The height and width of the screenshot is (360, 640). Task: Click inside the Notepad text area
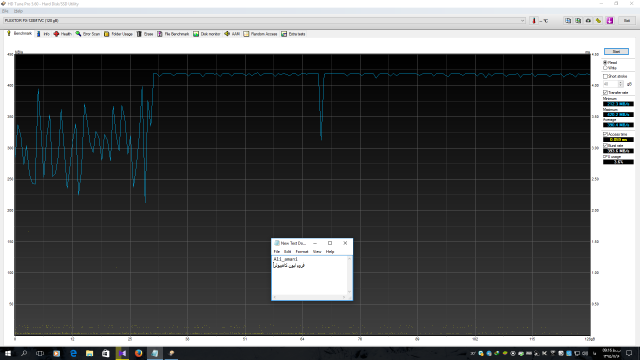point(309,276)
